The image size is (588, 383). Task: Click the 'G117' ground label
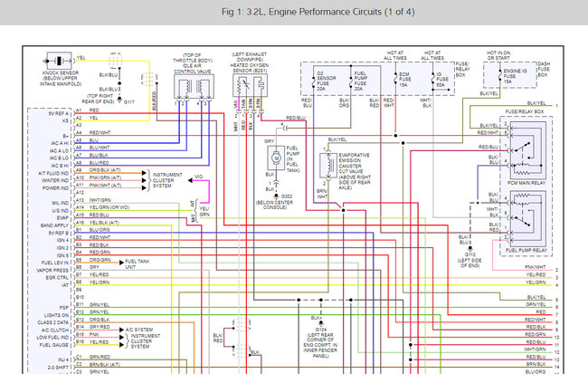point(128,101)
